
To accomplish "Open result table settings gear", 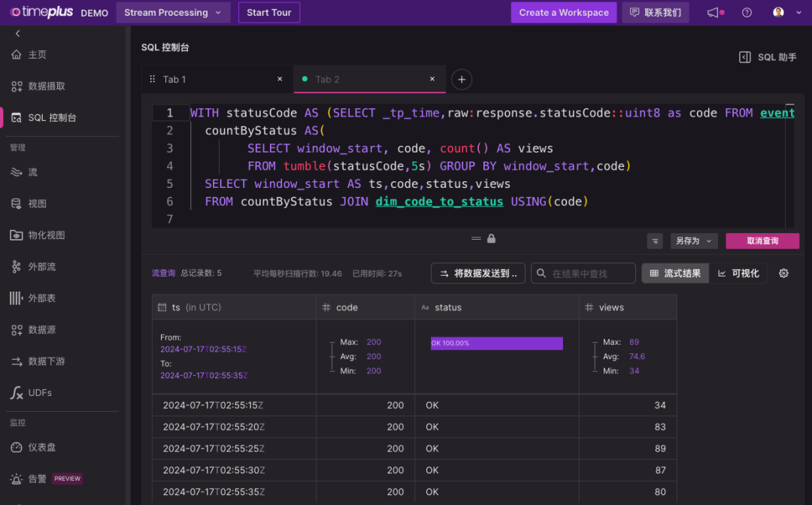I will pyautogui.click(x=783, y=274).
